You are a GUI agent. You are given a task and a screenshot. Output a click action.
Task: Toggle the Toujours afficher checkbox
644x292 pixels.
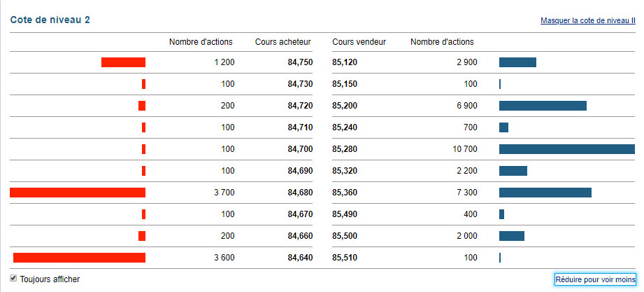[13, 279]
